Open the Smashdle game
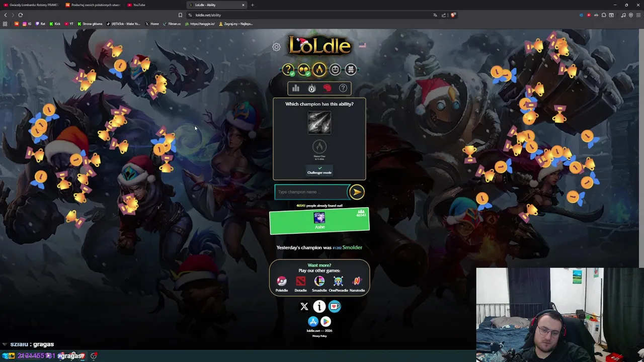This screenshot has height=362, width=644. tap(319, 284)
